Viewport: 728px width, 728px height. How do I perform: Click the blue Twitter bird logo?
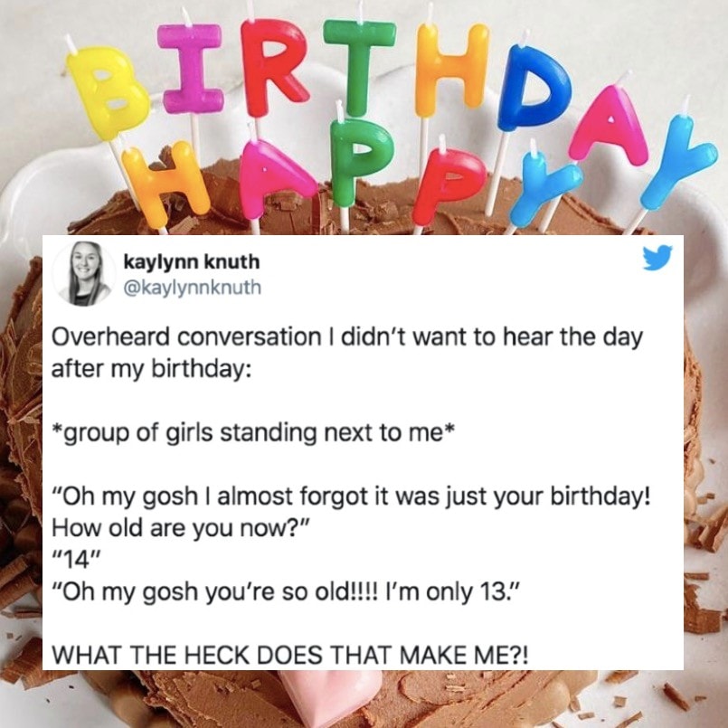(x=657, y=258)
